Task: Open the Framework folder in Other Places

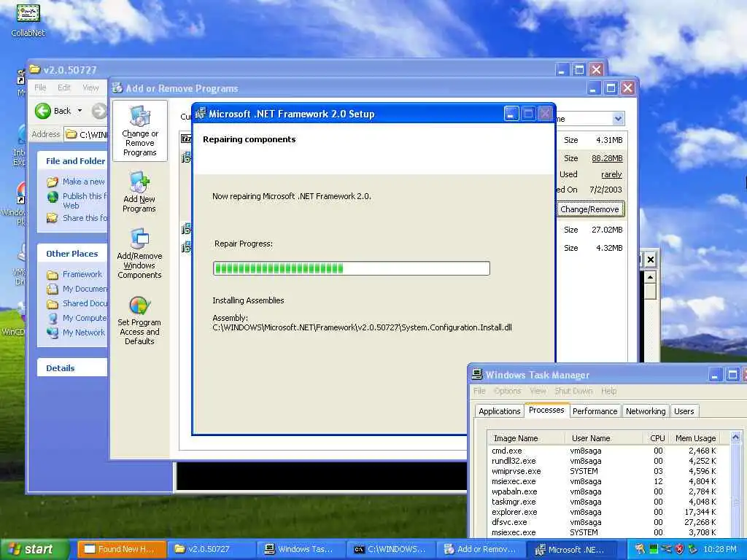Action: point(82,274)
